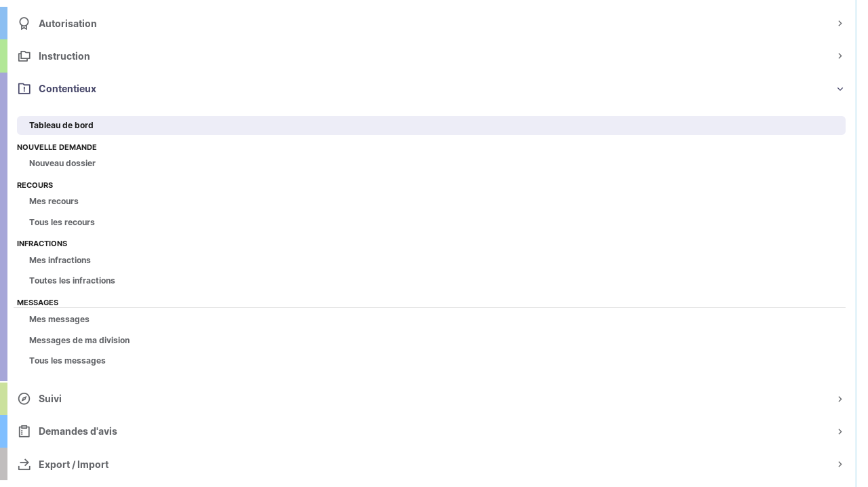Image resolution: width=868 pixels, height=487 pixels.
Task: Open Messages de ma division
Action: pos(79,340)
